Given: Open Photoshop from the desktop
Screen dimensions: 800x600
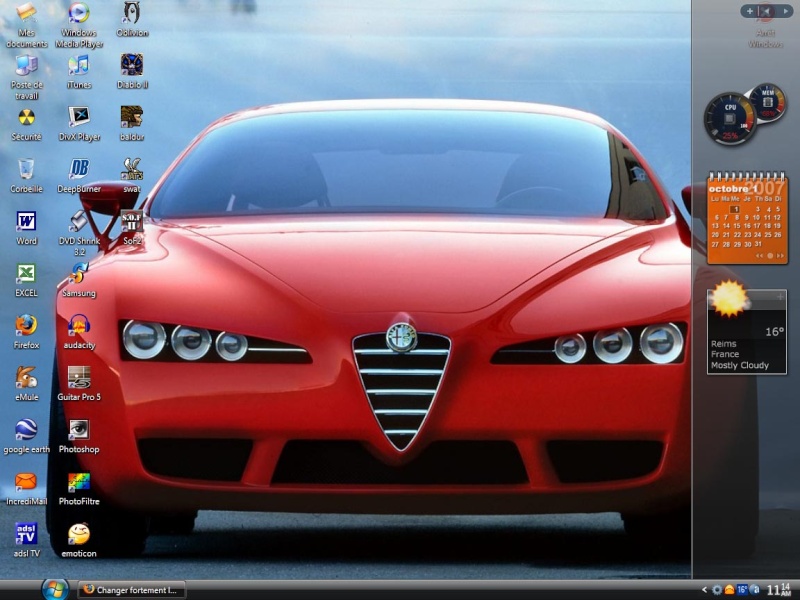Looking at the screenshot, I should coord(79,437).
